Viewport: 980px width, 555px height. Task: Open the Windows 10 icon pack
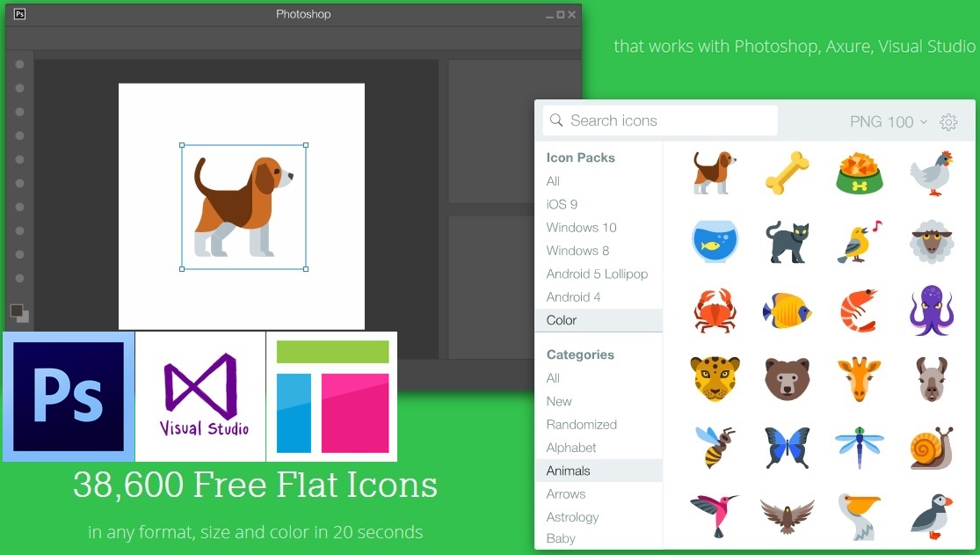coord(581,227)
